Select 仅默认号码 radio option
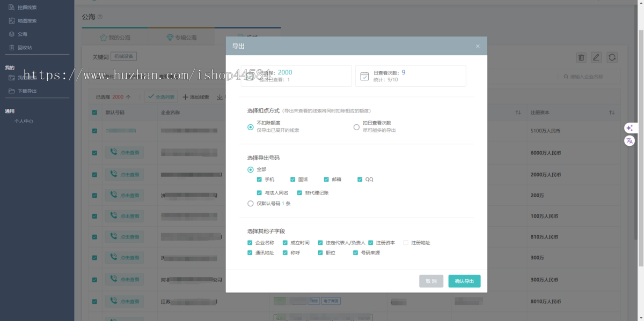Viewport: 644px width, 321px height. click(x=251, y=204)
